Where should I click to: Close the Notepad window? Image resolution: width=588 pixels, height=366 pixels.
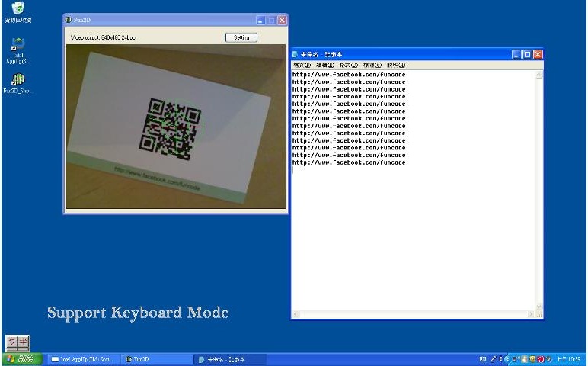(x=538, y=54)
